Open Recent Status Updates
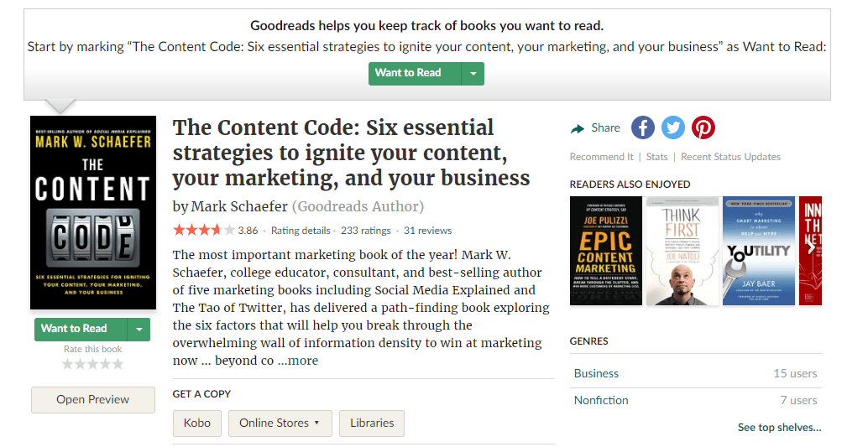 (730, 157)
